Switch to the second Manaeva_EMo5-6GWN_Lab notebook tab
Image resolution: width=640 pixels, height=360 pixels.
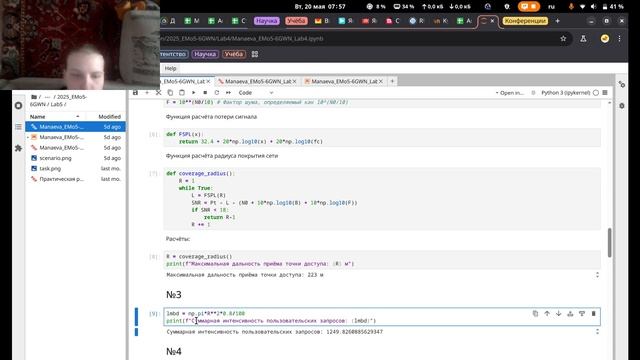coord(258,82)
